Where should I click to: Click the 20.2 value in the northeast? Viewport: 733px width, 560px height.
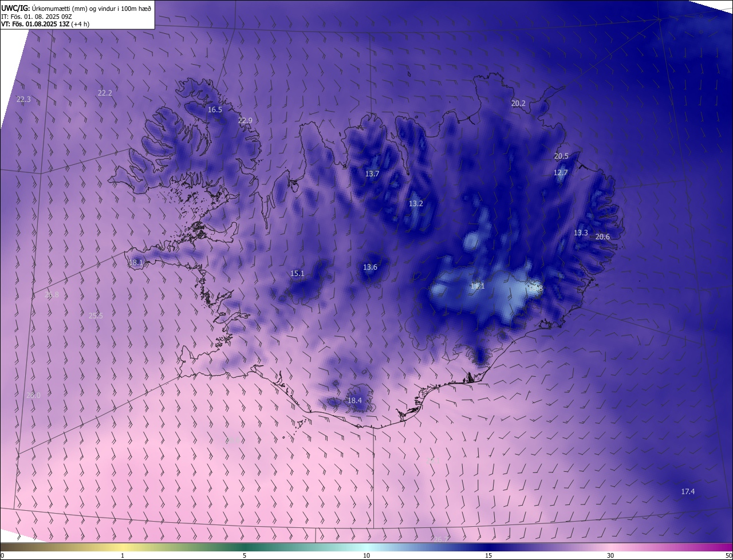[x=518, y=103]
